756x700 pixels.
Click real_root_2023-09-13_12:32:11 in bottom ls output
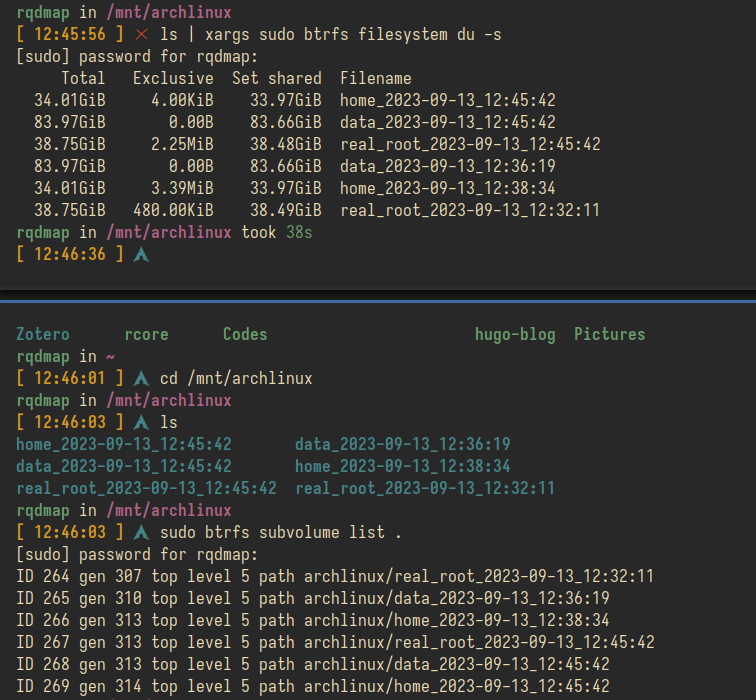point(425,489)
